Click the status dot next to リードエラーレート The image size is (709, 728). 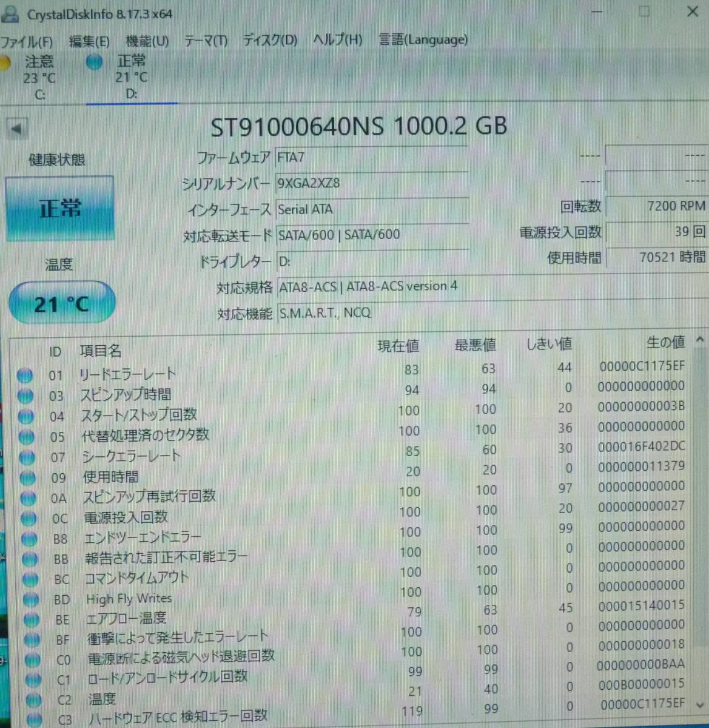tap(25, 376)
